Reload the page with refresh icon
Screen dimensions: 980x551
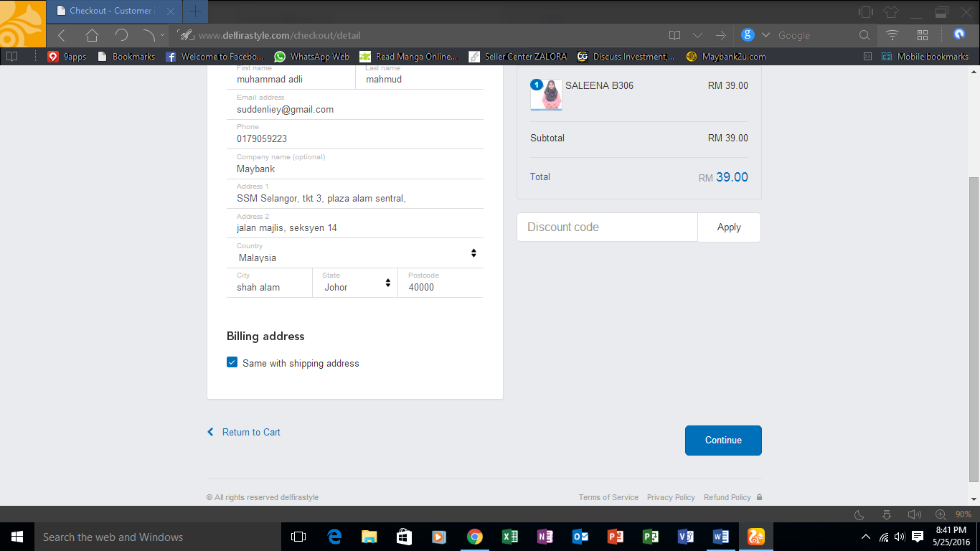click(x=121, y=35)
